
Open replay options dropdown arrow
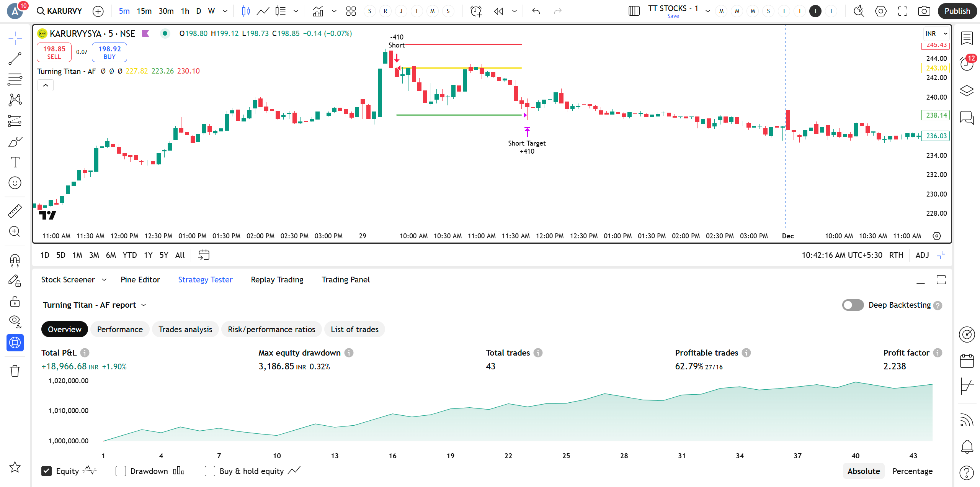pos(514,11)
